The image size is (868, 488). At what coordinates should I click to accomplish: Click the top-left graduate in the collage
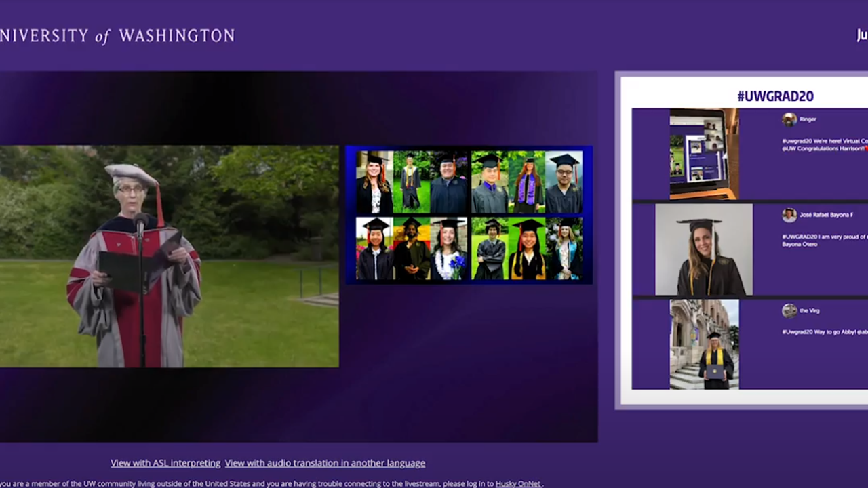[374, 182]
